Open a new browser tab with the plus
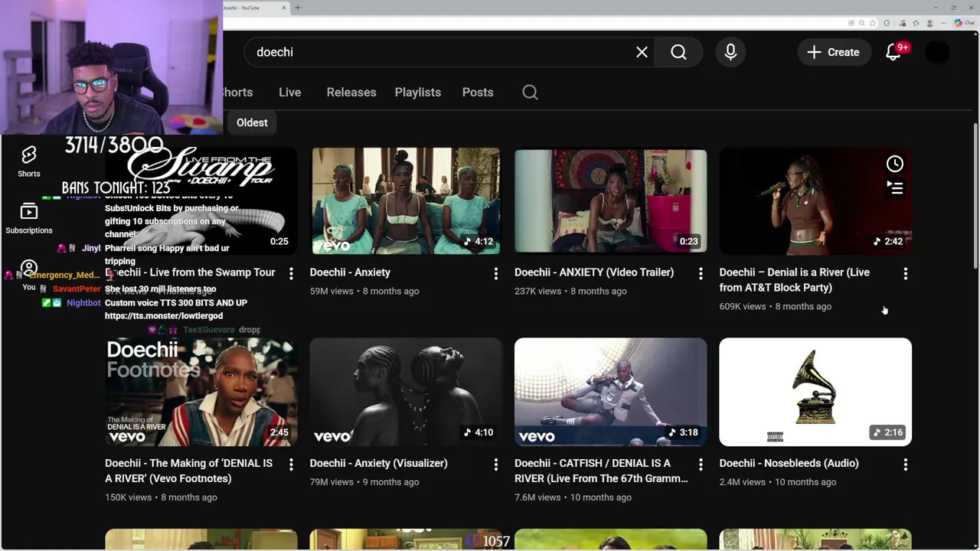Screen dimensions: 980x551 pyautogui.click(x=298, y=8)
